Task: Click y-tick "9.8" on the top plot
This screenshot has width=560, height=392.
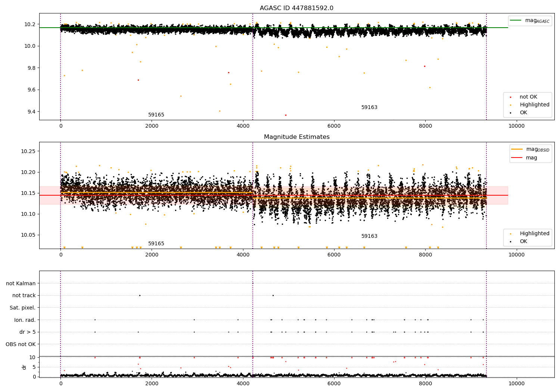Action: pyautogui.click(x=31, y=68)
